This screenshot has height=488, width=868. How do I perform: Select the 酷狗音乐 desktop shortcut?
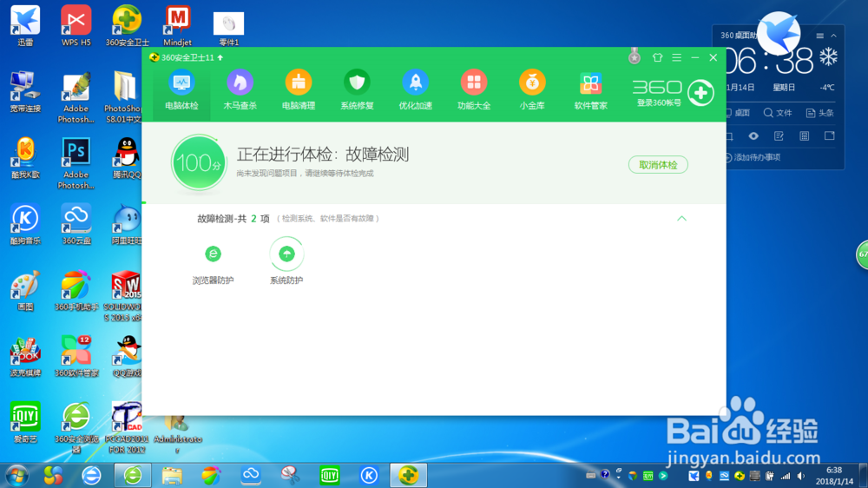pyautogui.click(x=25, y=224)
